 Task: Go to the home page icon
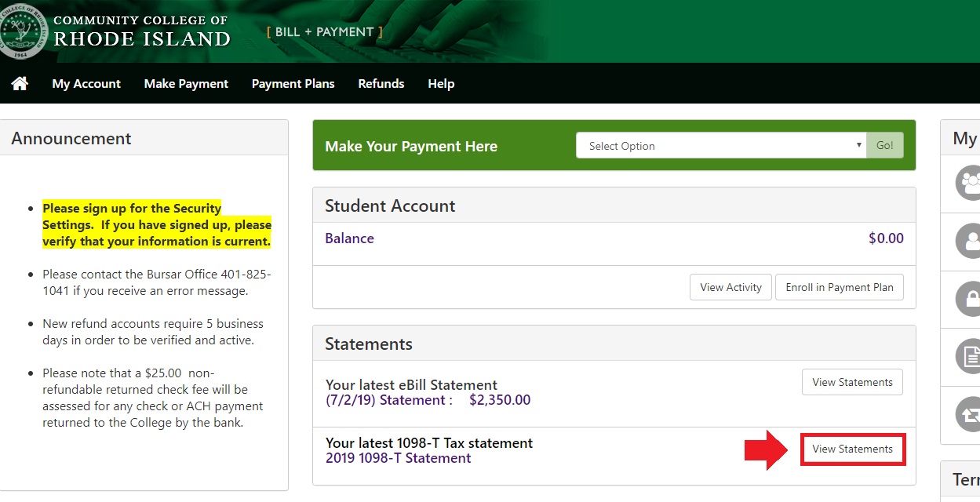tap(20, 83)
